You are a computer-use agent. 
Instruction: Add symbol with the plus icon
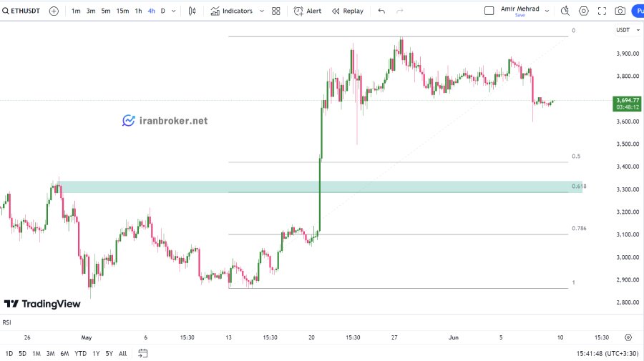tap(54, 11)
